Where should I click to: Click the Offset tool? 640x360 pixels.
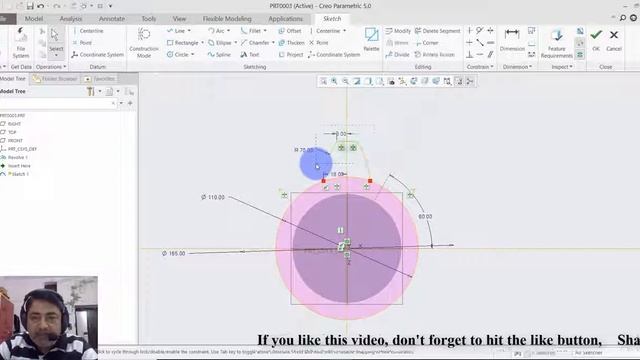(290, 31)
